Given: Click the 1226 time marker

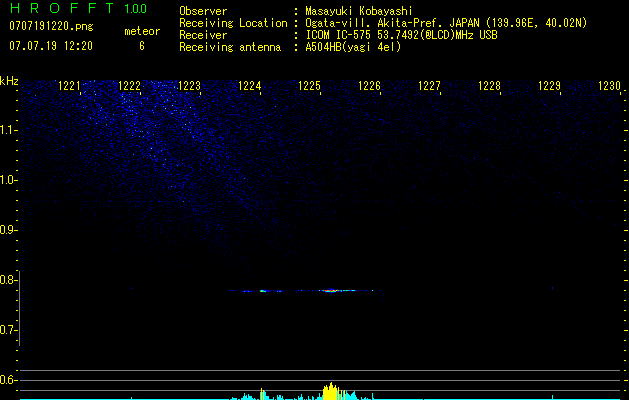Looking at the screenshot, I should (x=369, y=86).
